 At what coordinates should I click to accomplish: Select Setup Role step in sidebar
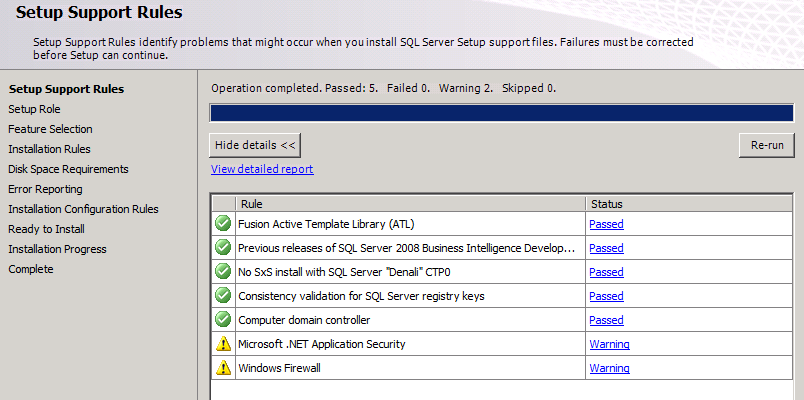pos(34,109)
